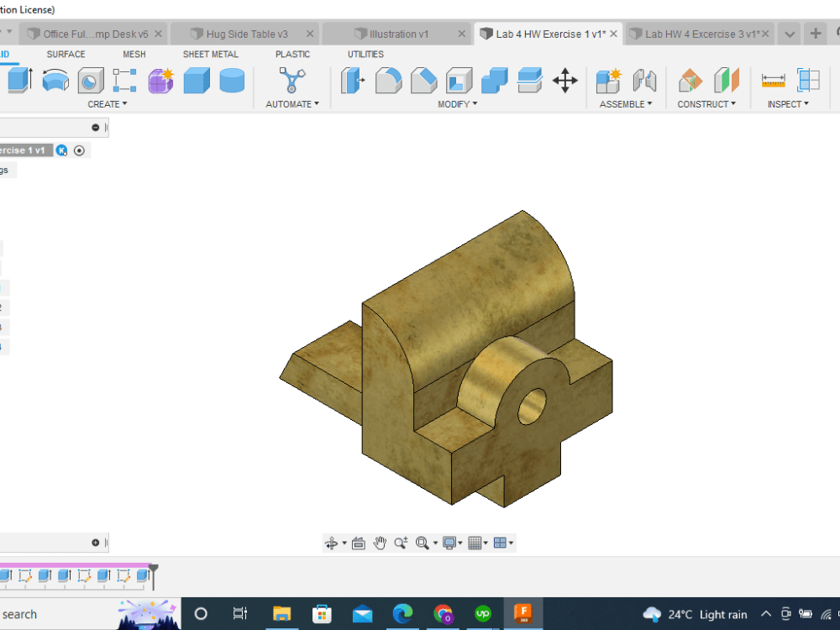Select the Combine tool
The image size is (840, 630).
[x=495, y=81]
